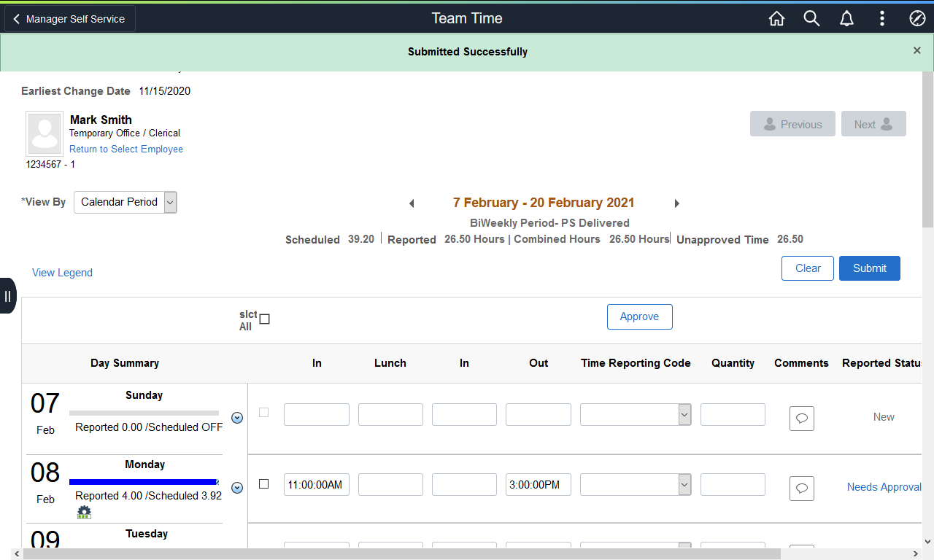
Task: Click the Time Reporting Code column header
Action: pyautogui.click(x=636, y=363)
